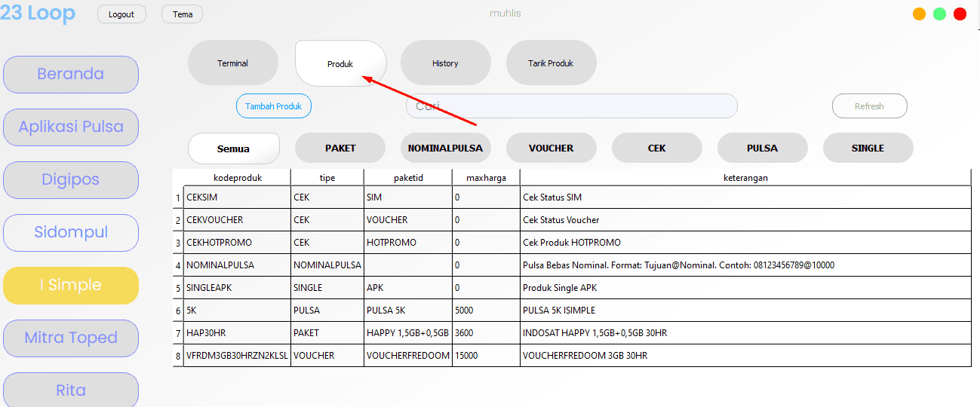
Task: Open Aplikasi Pulsa in the sidebar
Action: 71,127
